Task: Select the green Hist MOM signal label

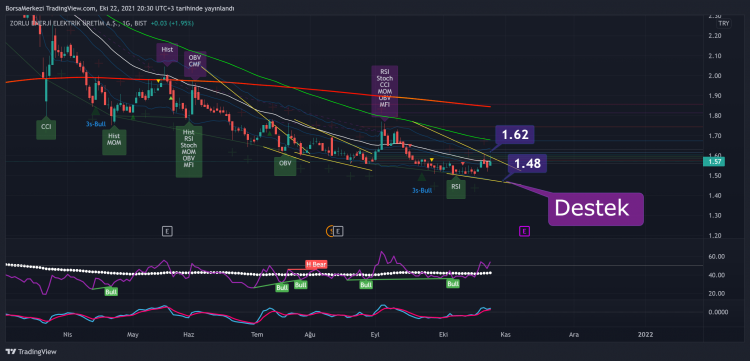Action: 114,142
